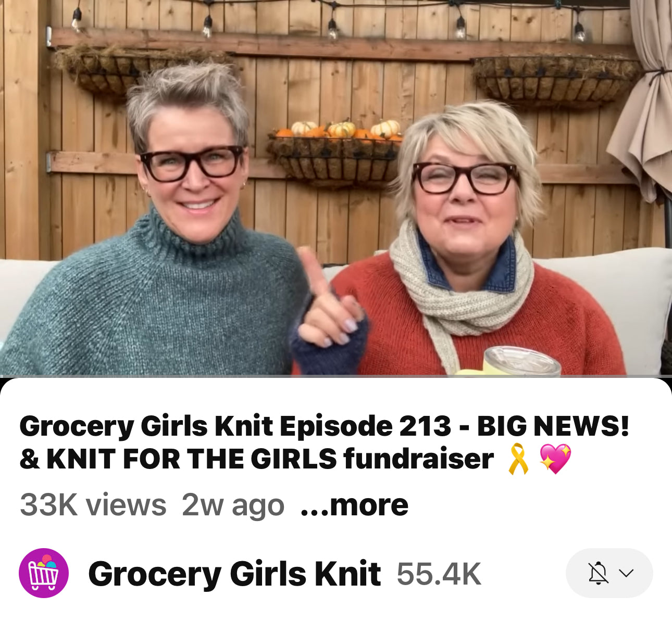This screenshot has height=621, width=672.
Task: Tap the '2w ago' upload date
Action: click(233, 505)
